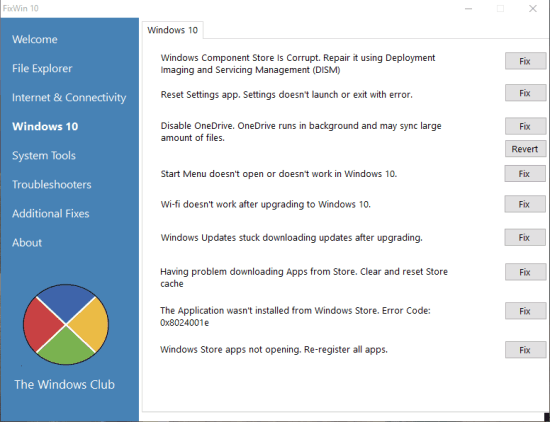Fix error code 0x8024001e
This screenshot has height=422, width=550.
525,311
